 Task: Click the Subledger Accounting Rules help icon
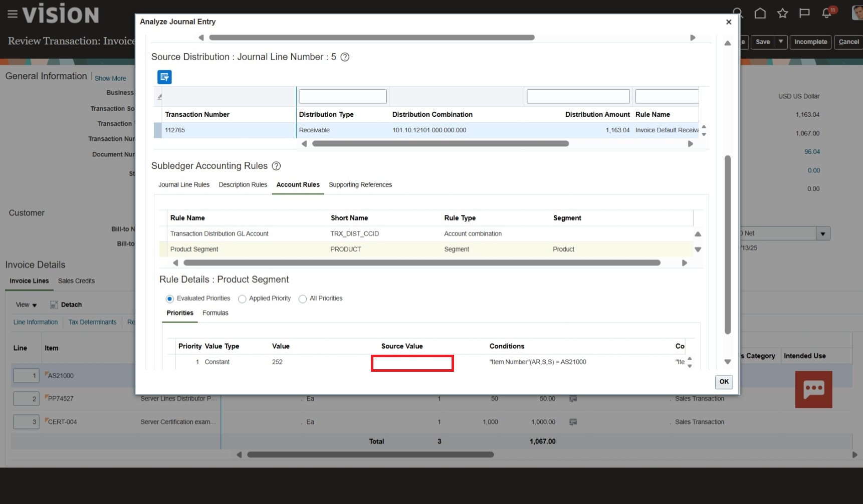coord(276,166)
